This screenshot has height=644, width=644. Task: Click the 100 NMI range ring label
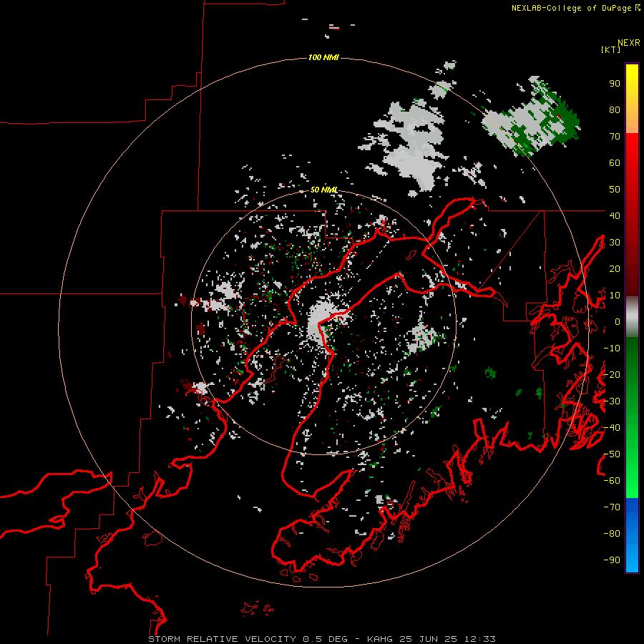[323, 57]
